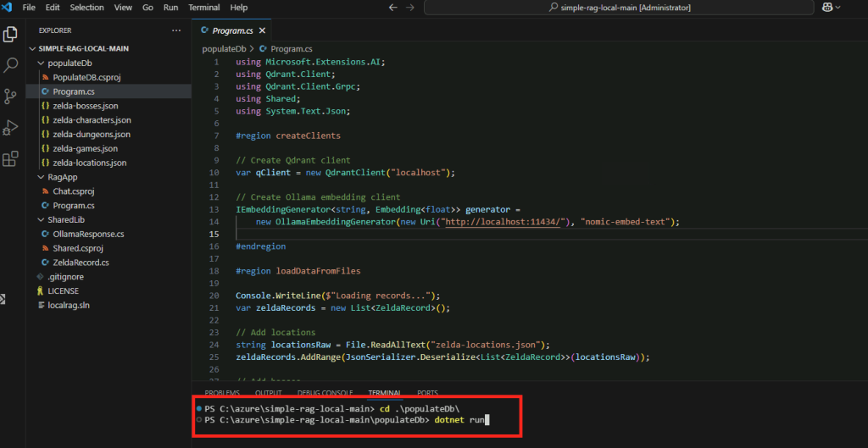Click EXPLORER header title
The height and width of the screenshot is (448, 868).
coord(55,30)
